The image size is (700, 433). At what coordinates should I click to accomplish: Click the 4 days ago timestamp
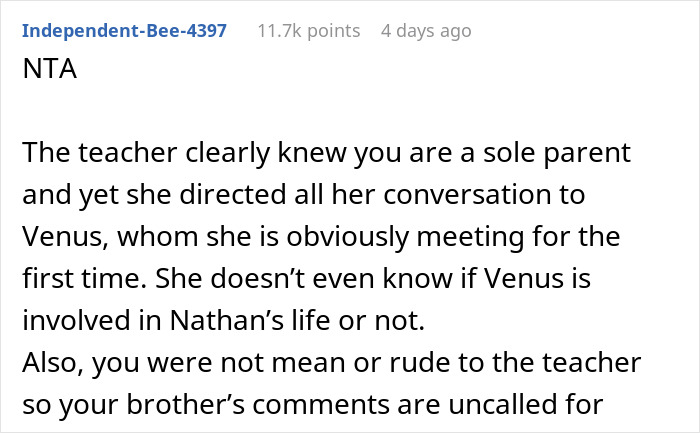coord(425,31)
